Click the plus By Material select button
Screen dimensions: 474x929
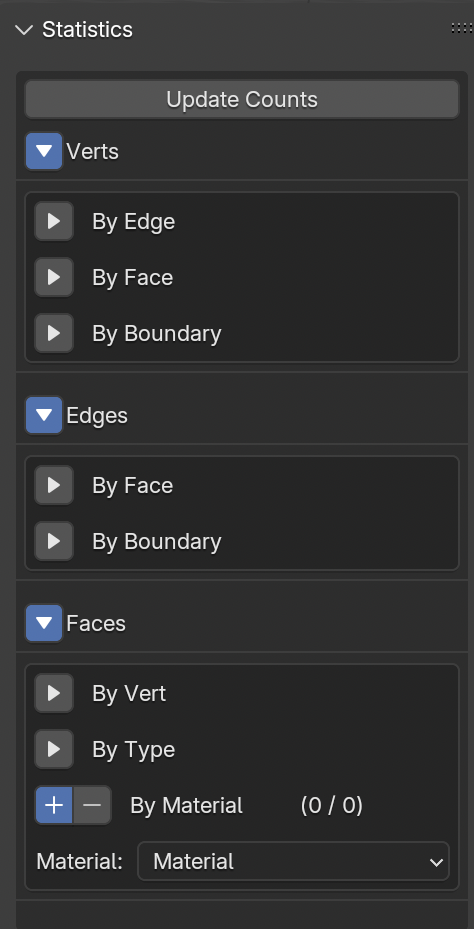54,805
